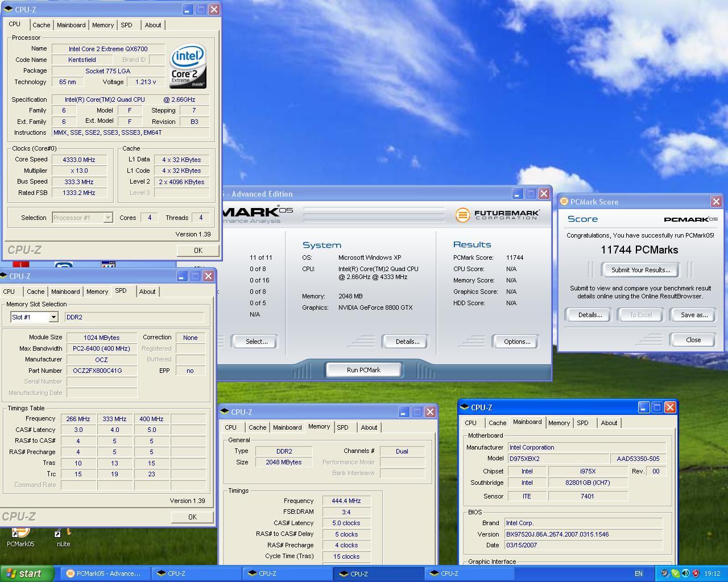Click the Graphics NVIDIA GeForce 8800 GTX text
The width and height of the screenshot is (728, 582).
(375, 307)
